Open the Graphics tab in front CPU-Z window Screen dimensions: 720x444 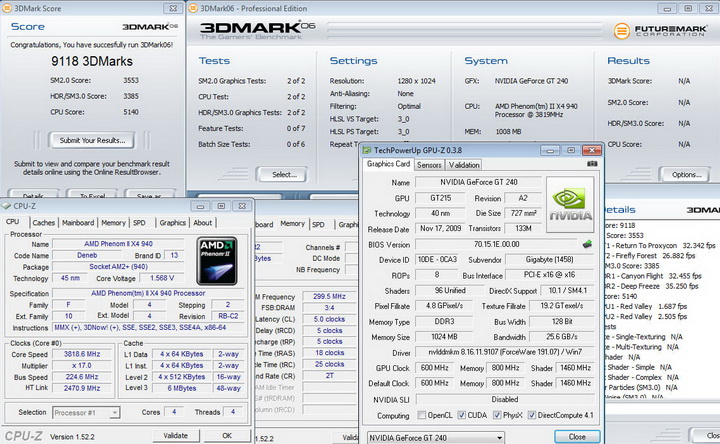pos(173,223)
